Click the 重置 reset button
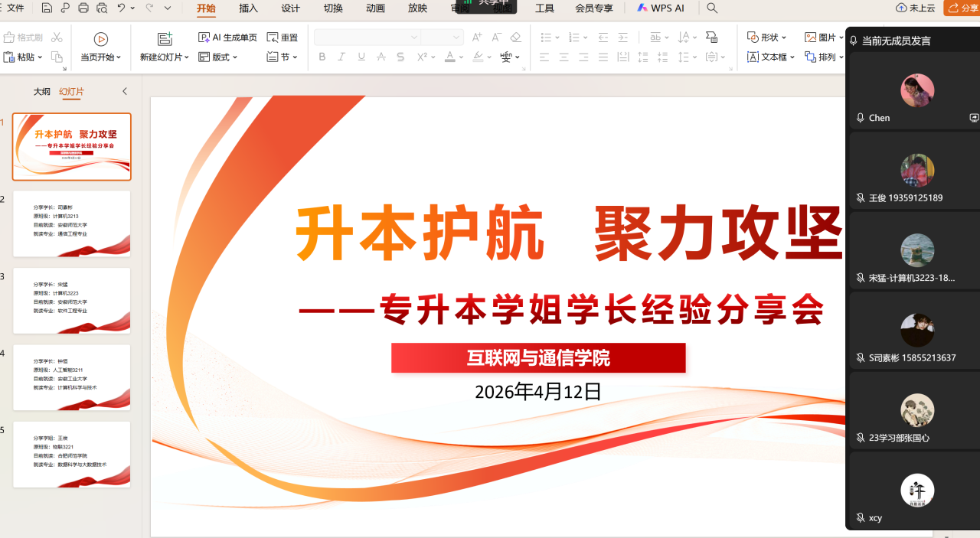 tap(283, 37)
